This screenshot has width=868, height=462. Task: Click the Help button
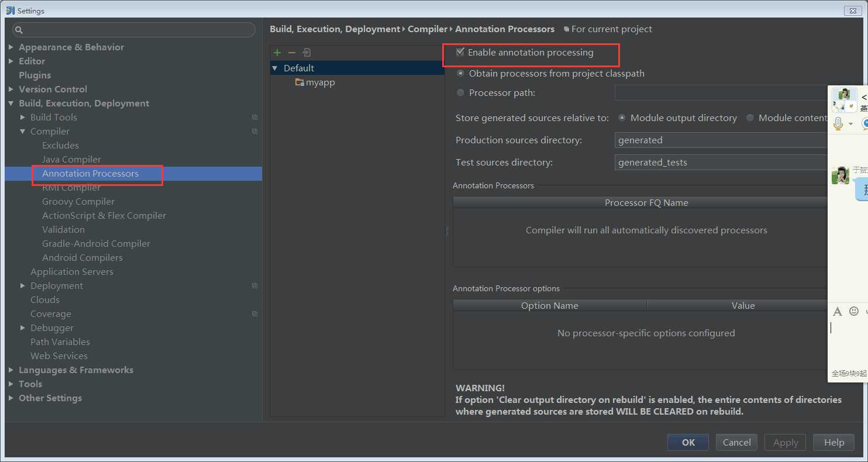coord(833,442)
